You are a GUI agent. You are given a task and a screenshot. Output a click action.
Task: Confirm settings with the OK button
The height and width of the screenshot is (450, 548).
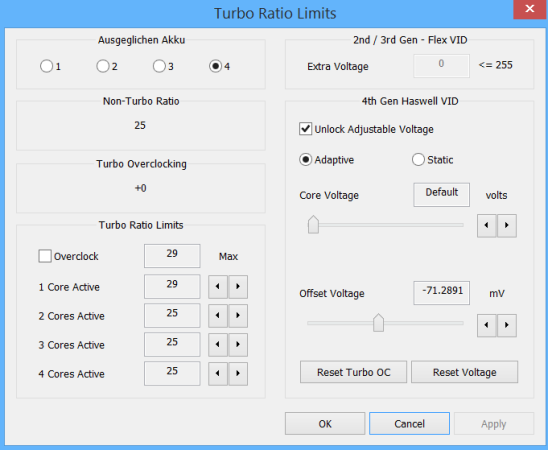(x=325, y=424)
